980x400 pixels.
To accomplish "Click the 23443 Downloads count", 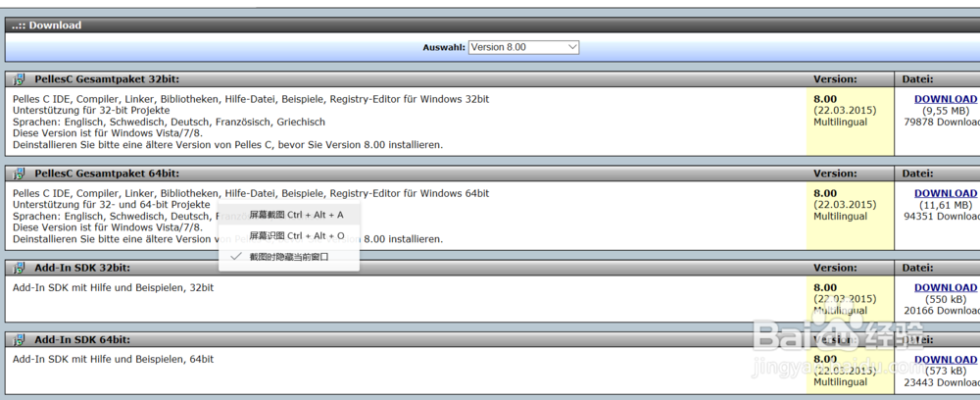I will click(942, 382).
